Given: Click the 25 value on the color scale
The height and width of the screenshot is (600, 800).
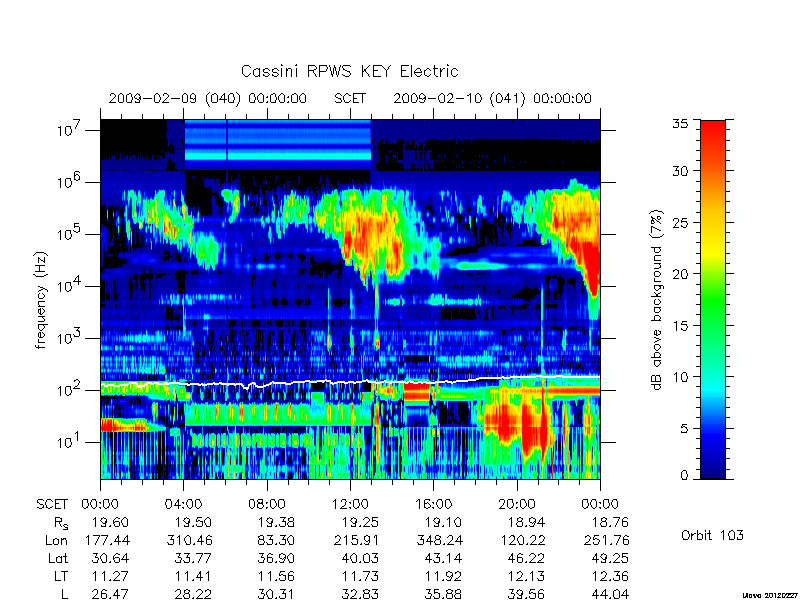Looking at the screenshot, I should [680, 222].
